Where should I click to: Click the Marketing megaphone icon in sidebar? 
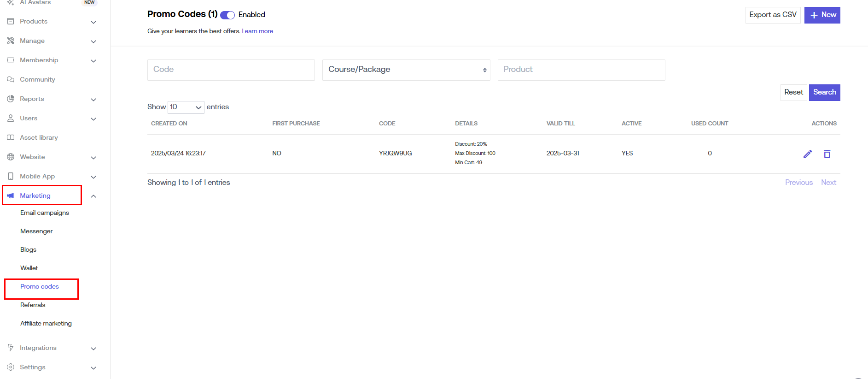(11, 195)
